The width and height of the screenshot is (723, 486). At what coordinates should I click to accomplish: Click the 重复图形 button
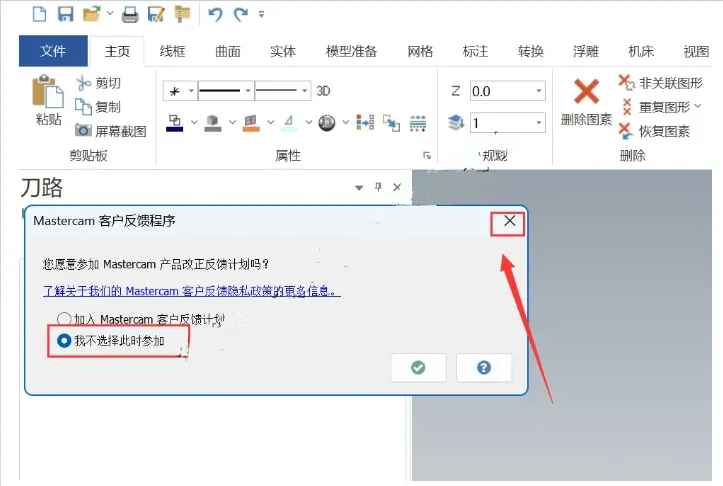click(661, 107)
